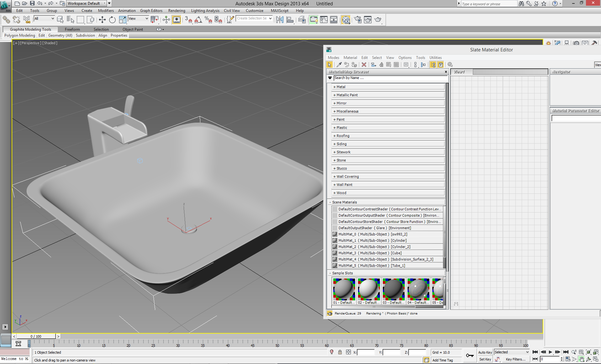601x364 pixels.
Task: Toggle Auto Key animation mode
Action: tap(485, 352)
